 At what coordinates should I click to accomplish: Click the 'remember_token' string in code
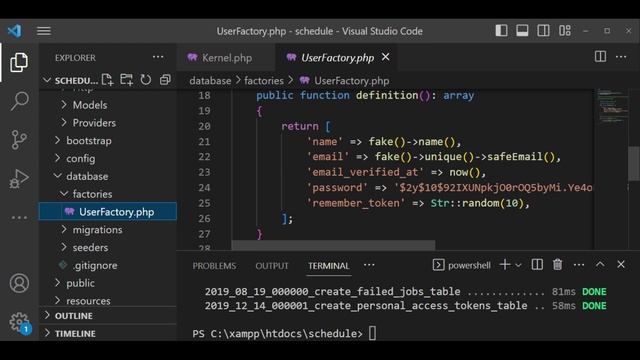tap(356, 203)
